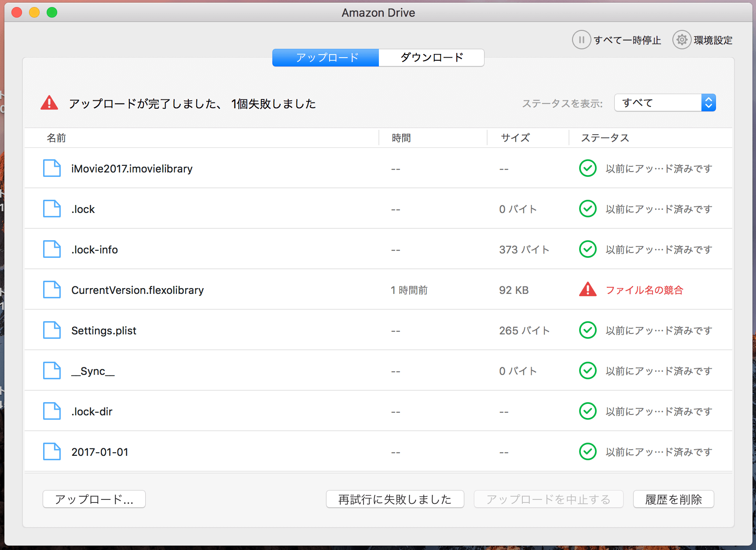Click the 履歴を削除 button
This screenshot has width=756, height=550.
[673, 499]
